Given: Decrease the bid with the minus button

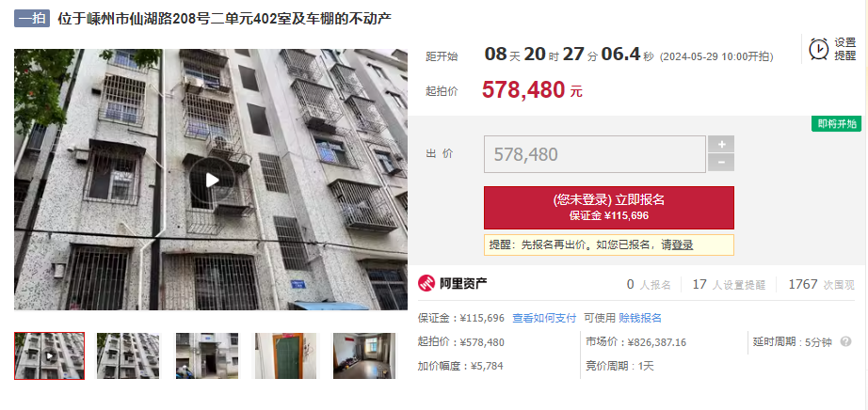Looking at the screenshot, I should tap(721, 163).
